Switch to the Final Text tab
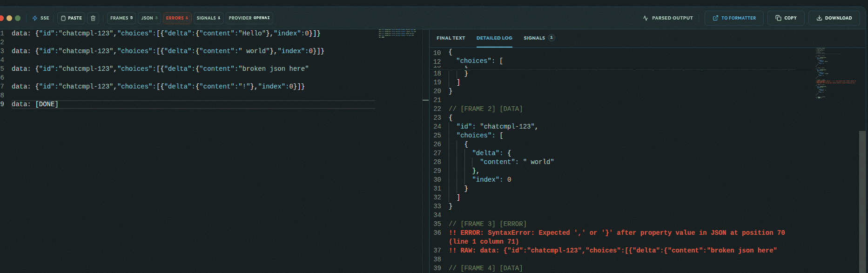This screenshot has height=273, width=868. click(x=451, y=38)
